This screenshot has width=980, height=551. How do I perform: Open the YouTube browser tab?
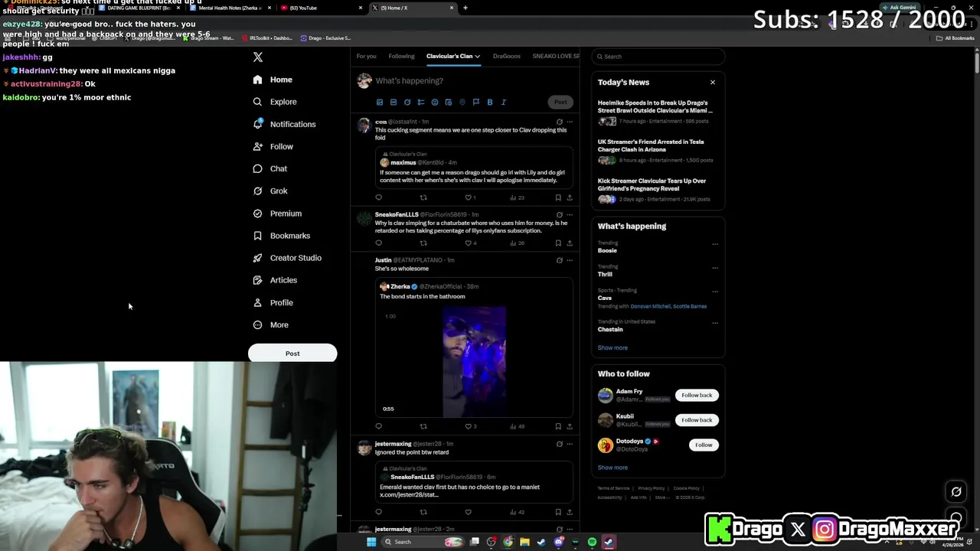320,8
